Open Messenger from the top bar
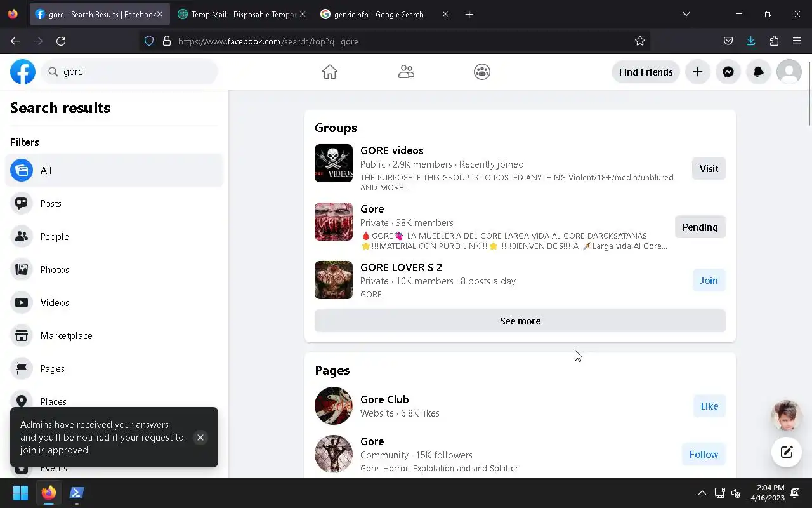This screenshot has height=508, width=812. (x=728, y=72)
